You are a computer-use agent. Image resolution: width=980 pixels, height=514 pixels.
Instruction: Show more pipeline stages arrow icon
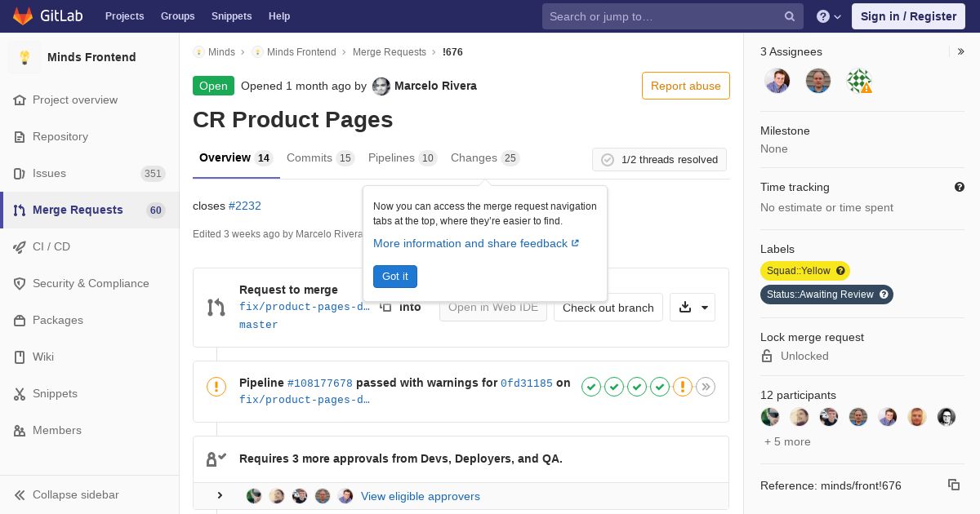pos(706,387)
